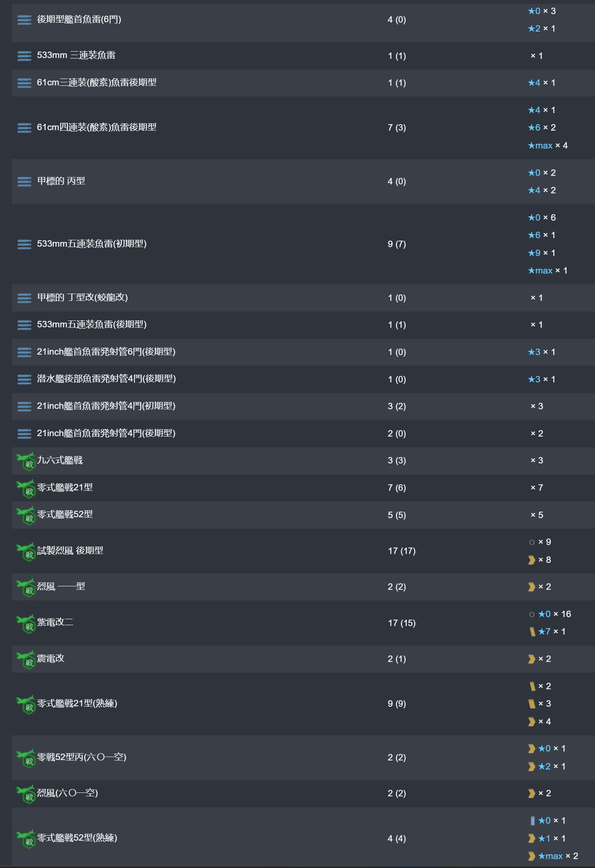
Task: Click the 零戦52型丙(六〇一空) name
Action: coord(81,757)
